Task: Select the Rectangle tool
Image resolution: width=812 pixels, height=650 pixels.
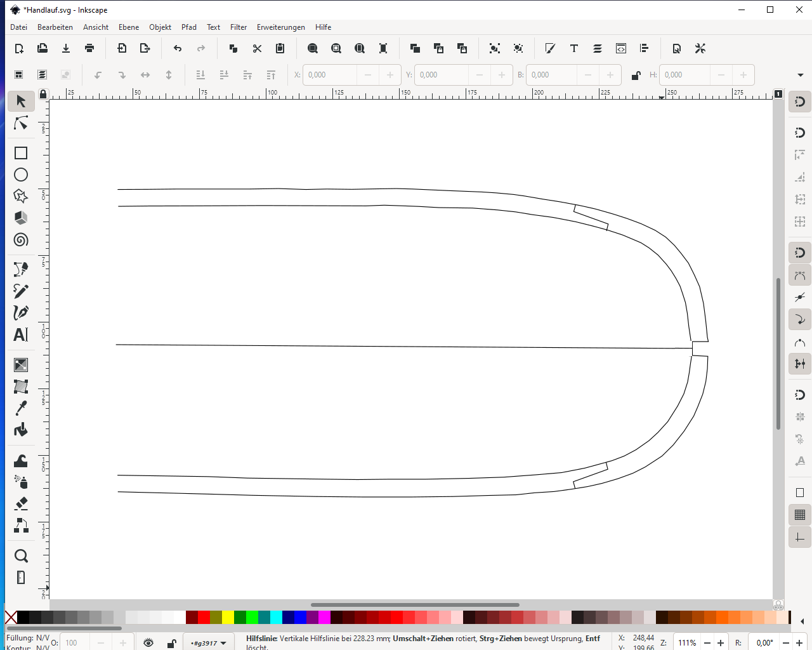Action: [x=21, y=153]
